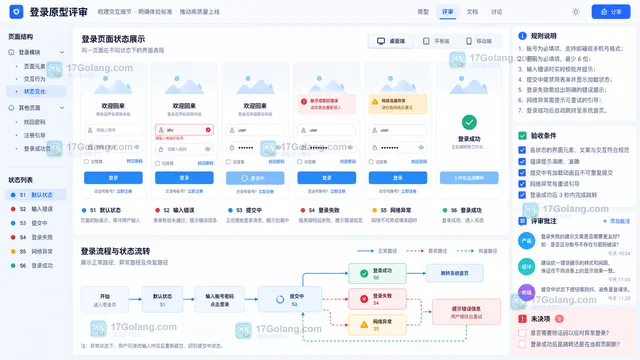Click the lock icon in S3 password field

point(232,147)
